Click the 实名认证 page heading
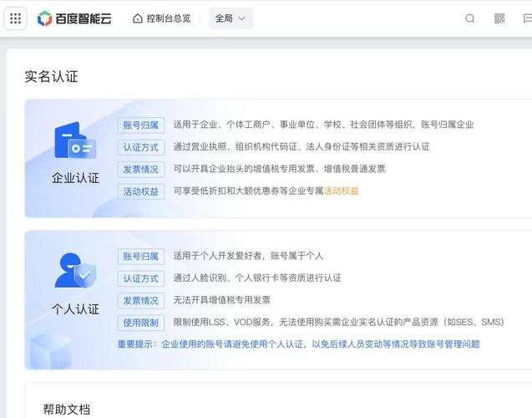Screen dimensions: 532x418 (x=51, y=76)
